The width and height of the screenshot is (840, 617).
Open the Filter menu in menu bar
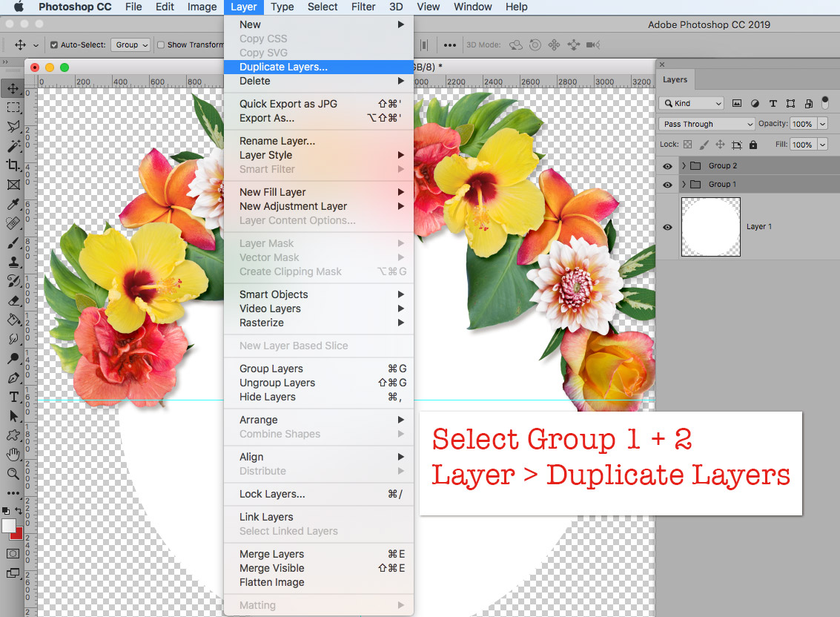click(x=363, y=7)
